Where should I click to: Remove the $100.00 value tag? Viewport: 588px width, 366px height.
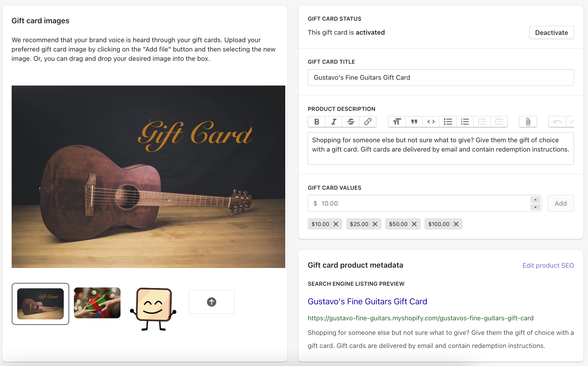(x=456, y=224)
